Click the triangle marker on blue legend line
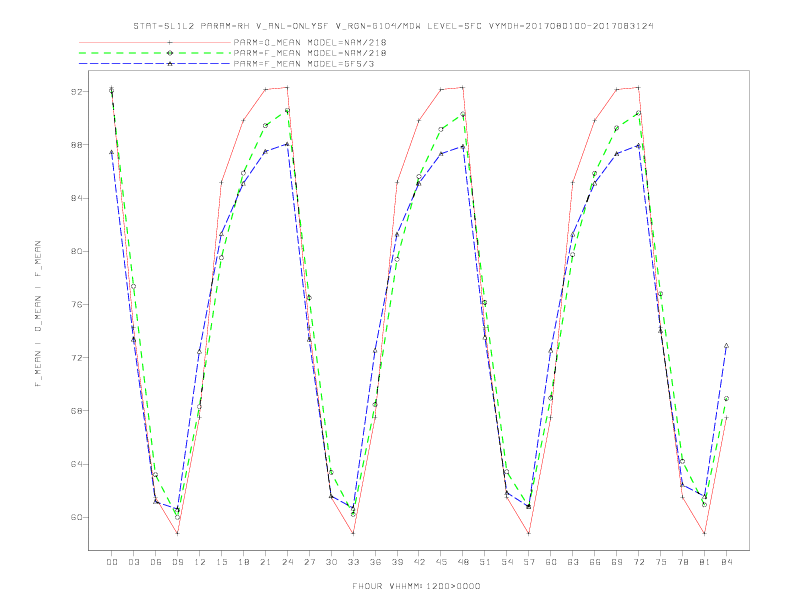Viewport: 792px width, 612px height. click(x=170, y=64)
